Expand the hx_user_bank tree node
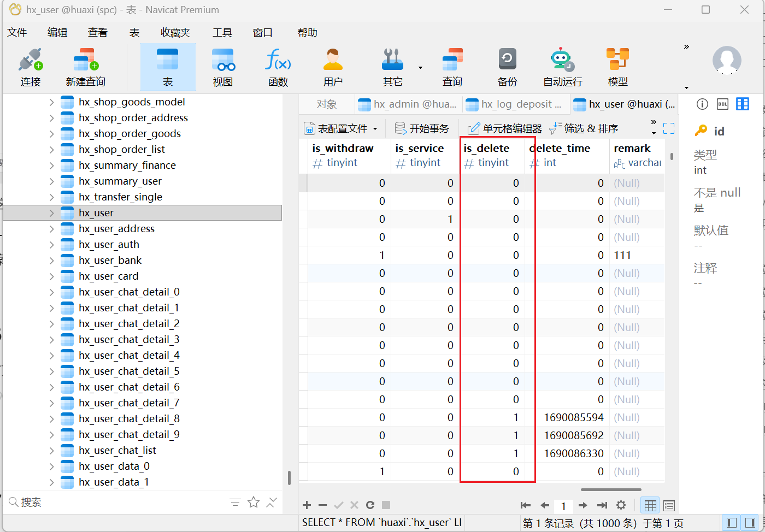The width and height of the screenshot is (765, 532). pyautogui.click(x=51, y=261)
